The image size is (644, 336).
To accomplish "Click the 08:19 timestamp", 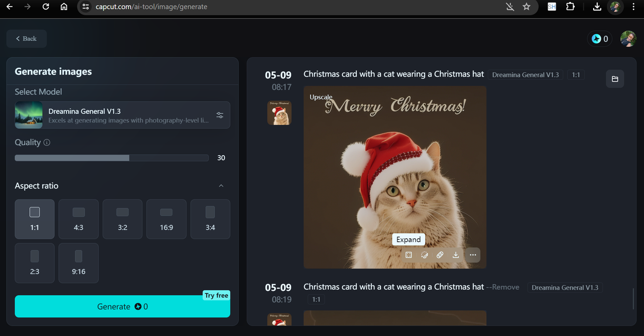I will (x=281, y=300).
